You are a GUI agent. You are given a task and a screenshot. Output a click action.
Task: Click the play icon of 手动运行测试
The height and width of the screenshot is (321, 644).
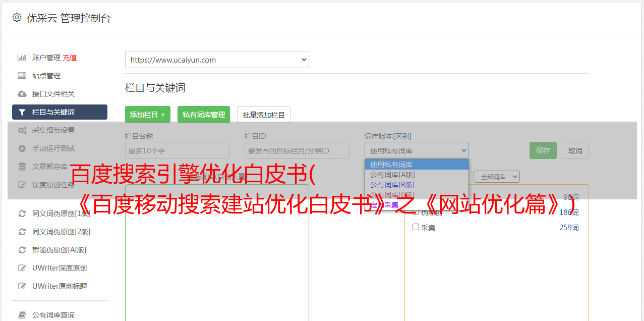(22, 148)
